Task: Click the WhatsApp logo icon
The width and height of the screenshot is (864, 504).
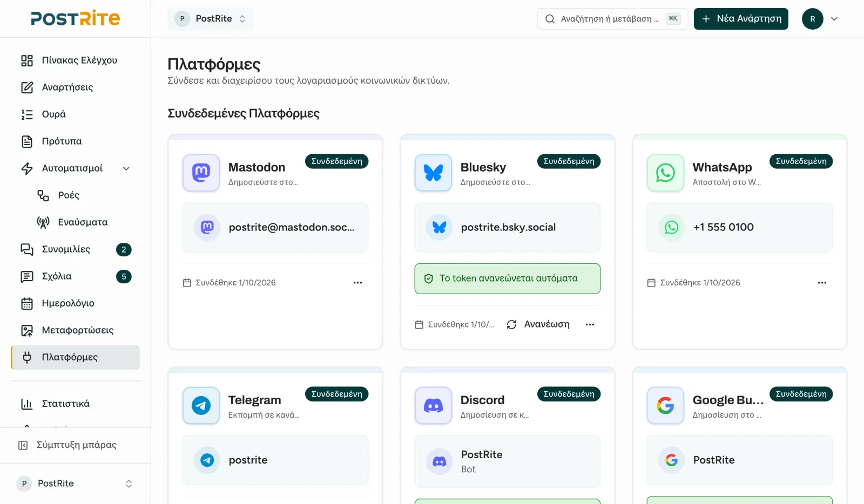Action: (x=665, y=173)
